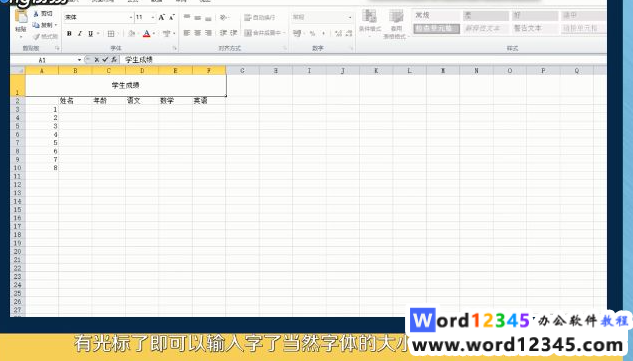Click the Select All corner of the sheet
The height and width of the screenshot is (361, 633).
coord(18,71)
